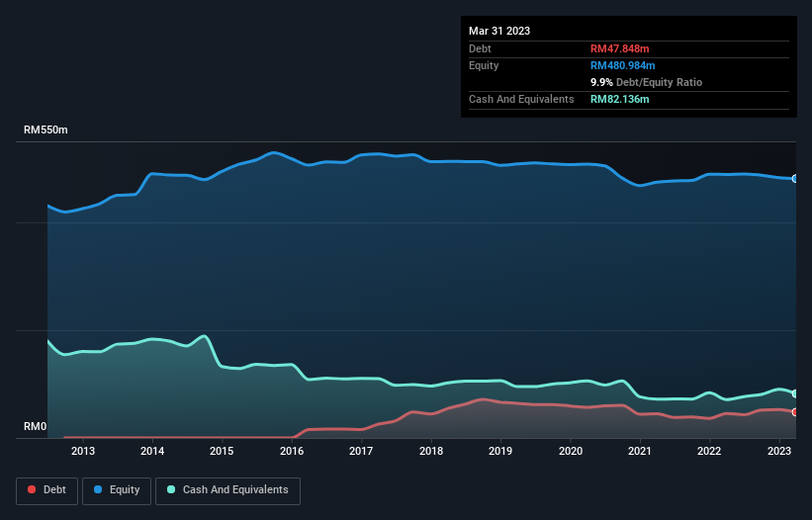812x520 pixels.
Task: Click the 2017 x-axis label
Action: click(x=361, y=451)
